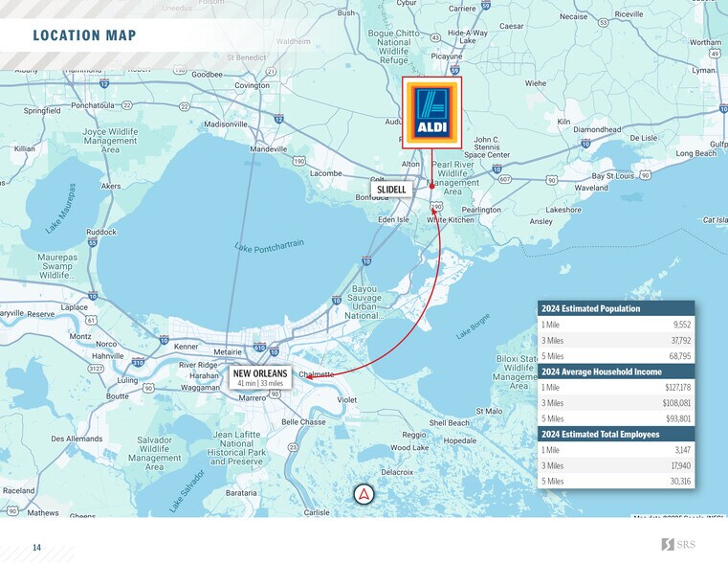Click the LOCATION MAP title
Viewport: 728px width, 563px height.
click(x=84, y=36)
